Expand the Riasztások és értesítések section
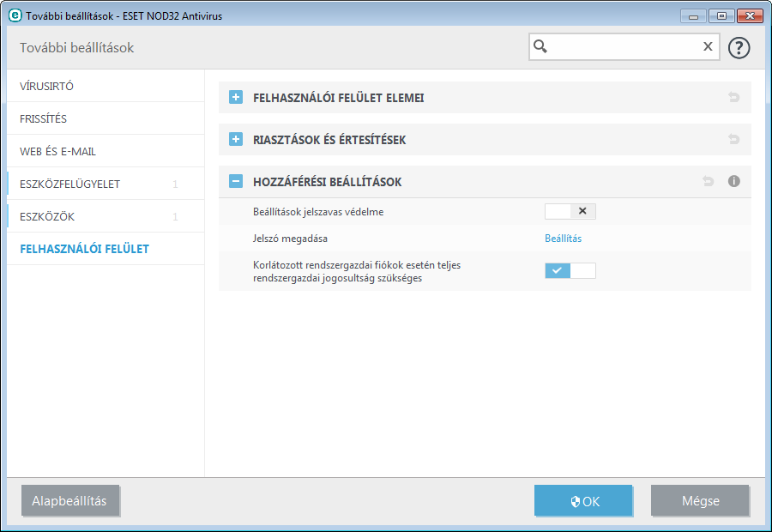 [x=236, y=139]
